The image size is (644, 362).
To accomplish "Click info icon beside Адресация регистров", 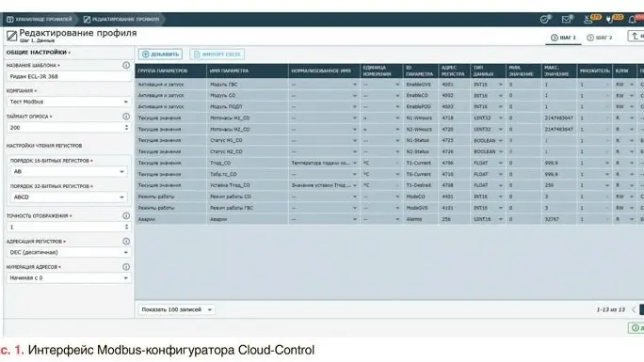I will [x=126, y=242].
